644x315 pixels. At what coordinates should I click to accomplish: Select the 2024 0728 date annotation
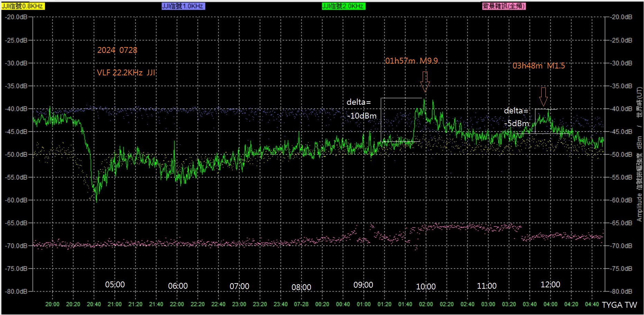click(117, 50)
